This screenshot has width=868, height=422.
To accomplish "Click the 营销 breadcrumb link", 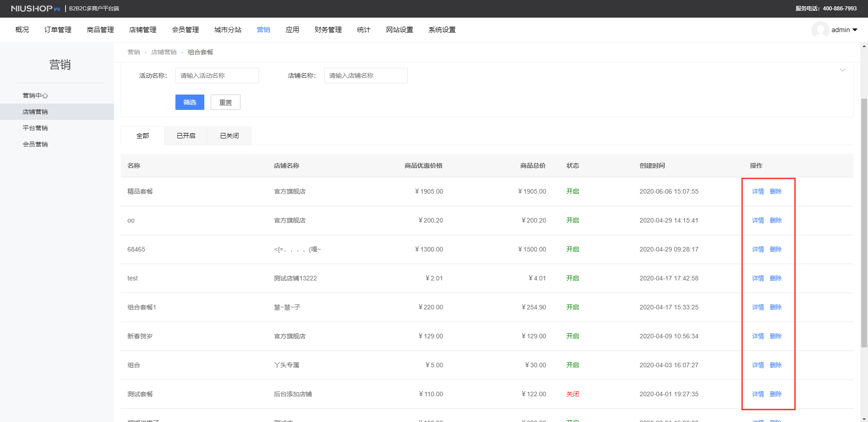I will 134,52.
